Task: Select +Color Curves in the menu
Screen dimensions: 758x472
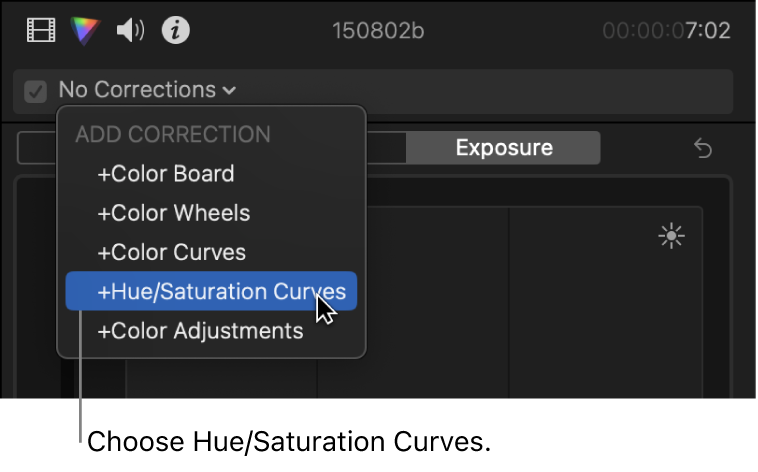Action: tap(171, 252)
